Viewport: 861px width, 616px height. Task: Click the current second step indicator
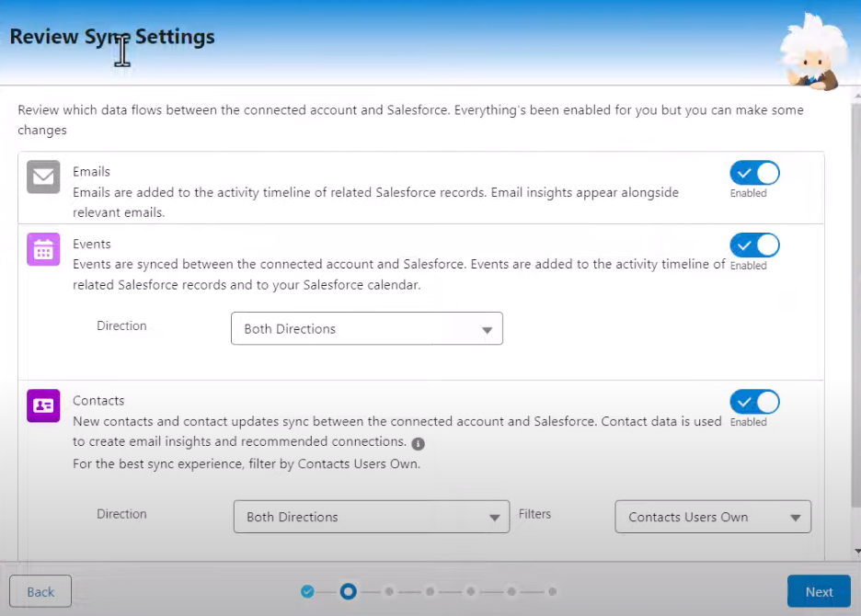pos(348,591)
